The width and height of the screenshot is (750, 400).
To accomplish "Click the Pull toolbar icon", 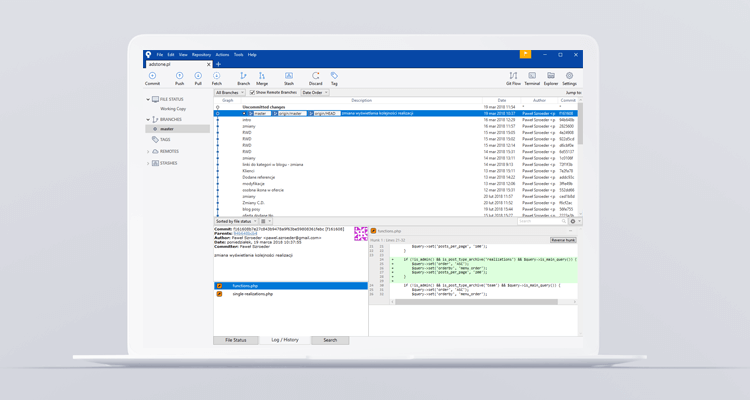I will [x=198, y=78].
